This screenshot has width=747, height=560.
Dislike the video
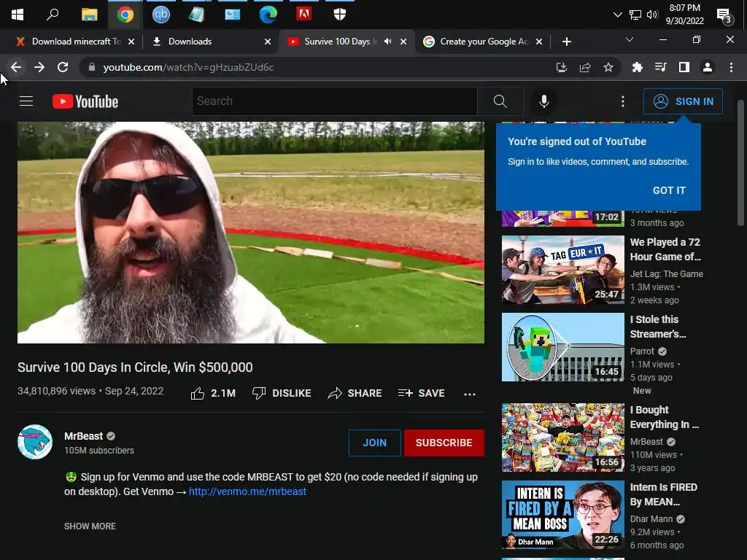[282, 393]
